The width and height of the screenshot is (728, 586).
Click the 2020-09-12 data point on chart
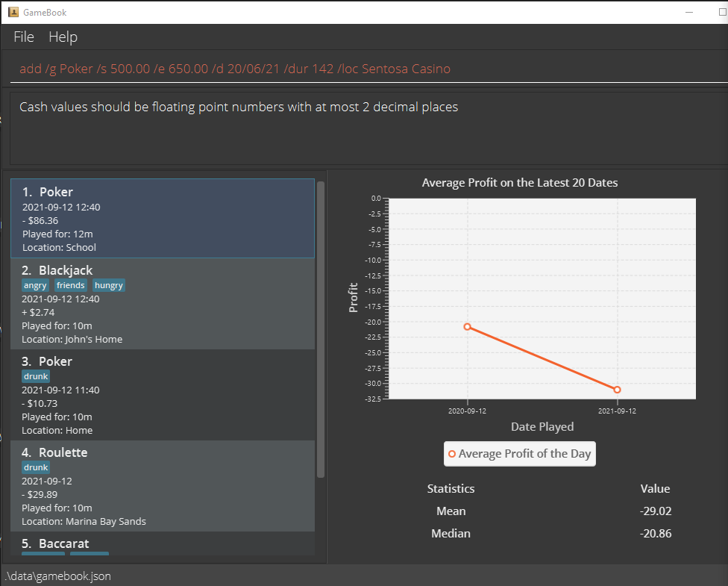468,327
